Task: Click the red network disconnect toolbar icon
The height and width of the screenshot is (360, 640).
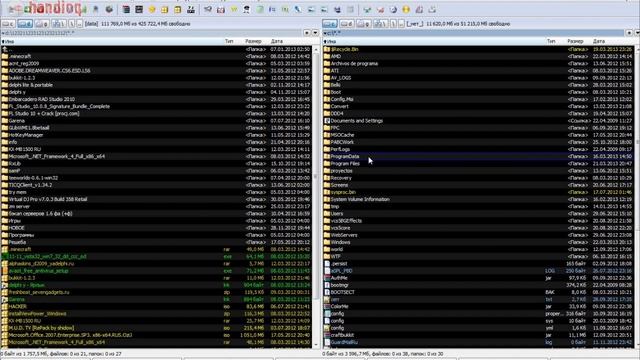Action: pos(380,9)
